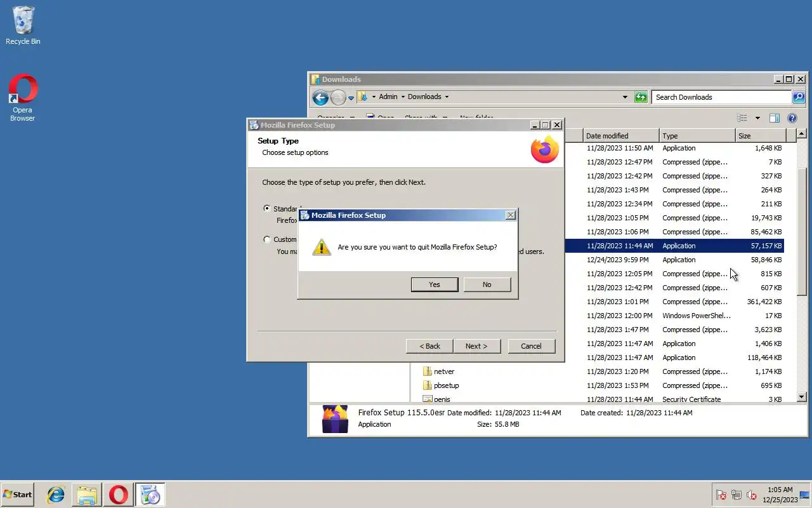Click the Firefox logo in the setup wizard
The height and width of the screenshot is (508, 812).
coord(545,150)
